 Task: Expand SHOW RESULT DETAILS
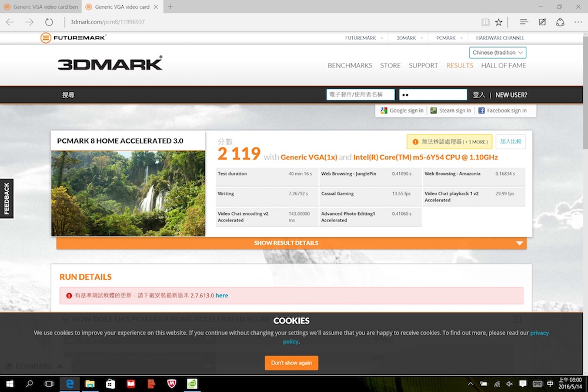tap(286, 242)
